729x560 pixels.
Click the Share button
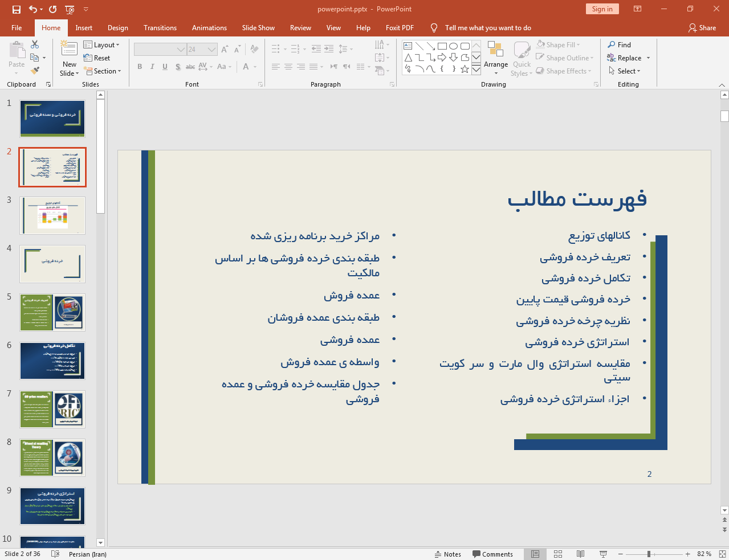(702, 27)
